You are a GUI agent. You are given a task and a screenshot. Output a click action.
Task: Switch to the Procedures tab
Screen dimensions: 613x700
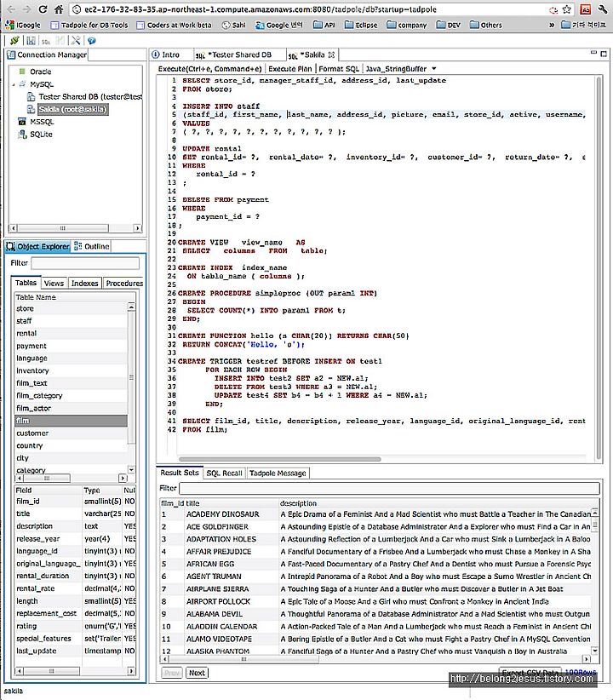coord(124,283)
